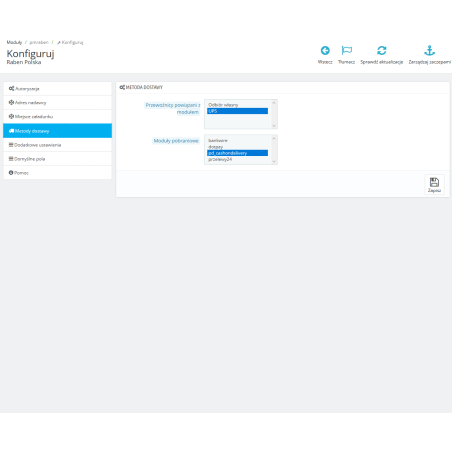Click payment modules list scroll-down arrow

point(274,161)
